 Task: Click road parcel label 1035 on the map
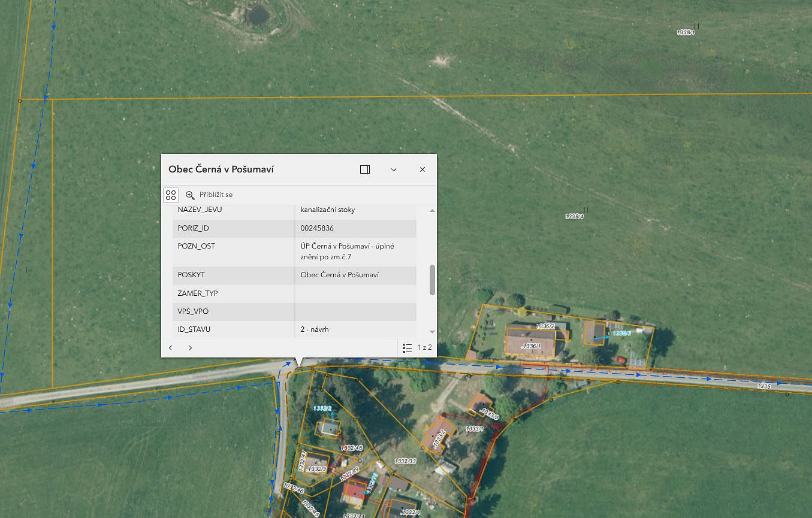pos(763,387)
